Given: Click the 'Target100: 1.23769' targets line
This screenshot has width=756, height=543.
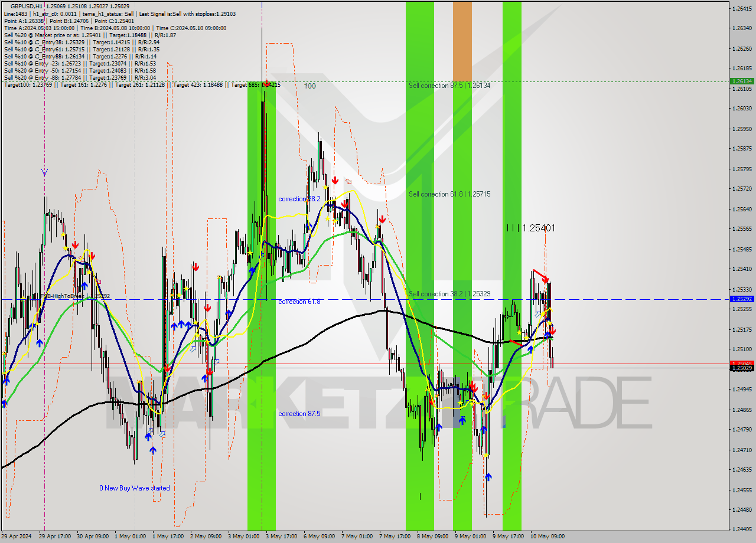Looking at the screenshot, I should 142,85.
